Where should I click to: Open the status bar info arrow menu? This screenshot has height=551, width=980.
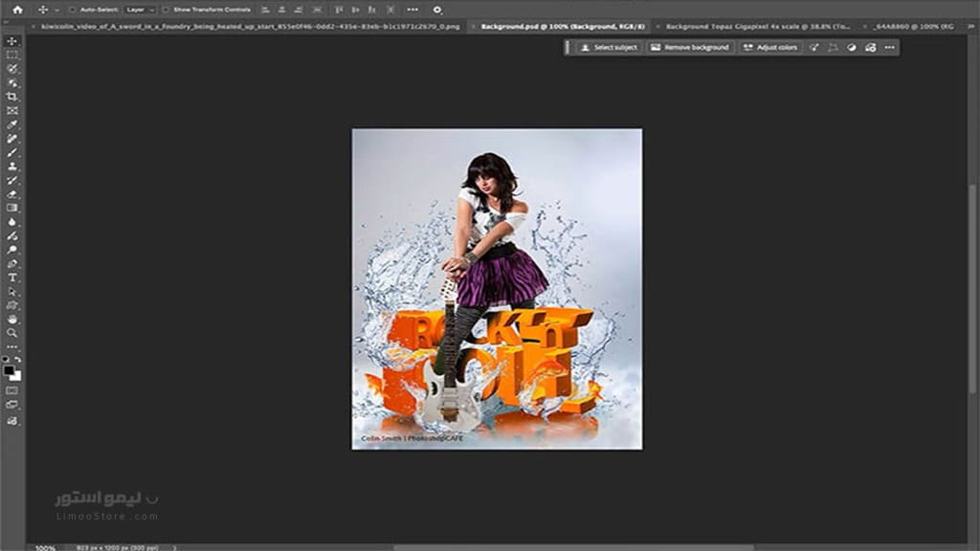[x=174, y=547]
